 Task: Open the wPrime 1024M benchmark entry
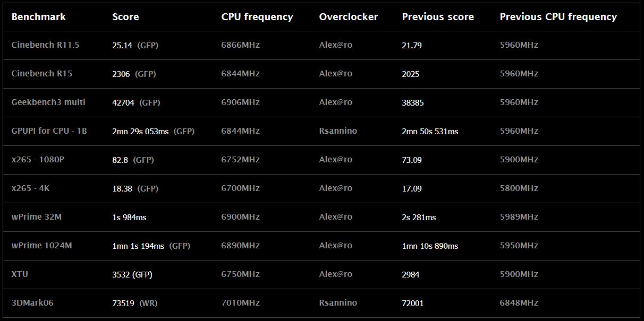click(41, 246)
